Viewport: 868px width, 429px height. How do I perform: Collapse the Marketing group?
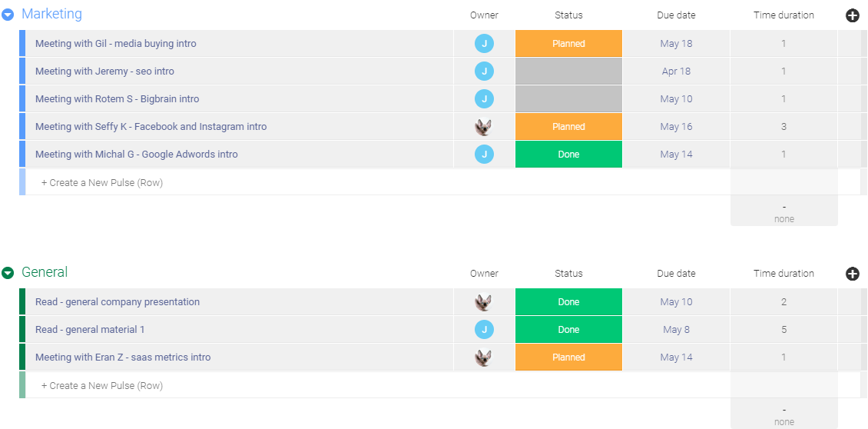[x=8, y=15]
